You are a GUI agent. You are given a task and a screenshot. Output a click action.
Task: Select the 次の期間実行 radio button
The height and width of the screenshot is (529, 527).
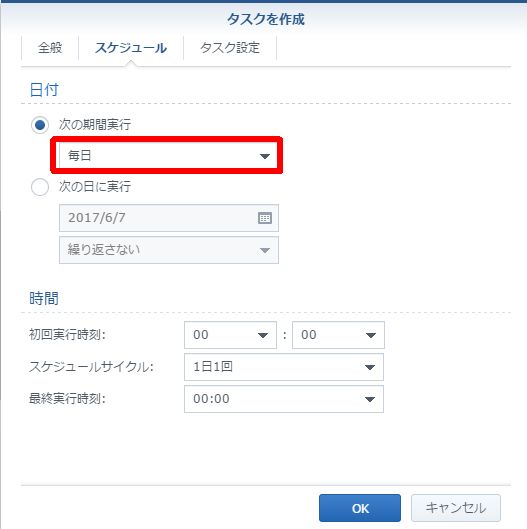point(40,125)
